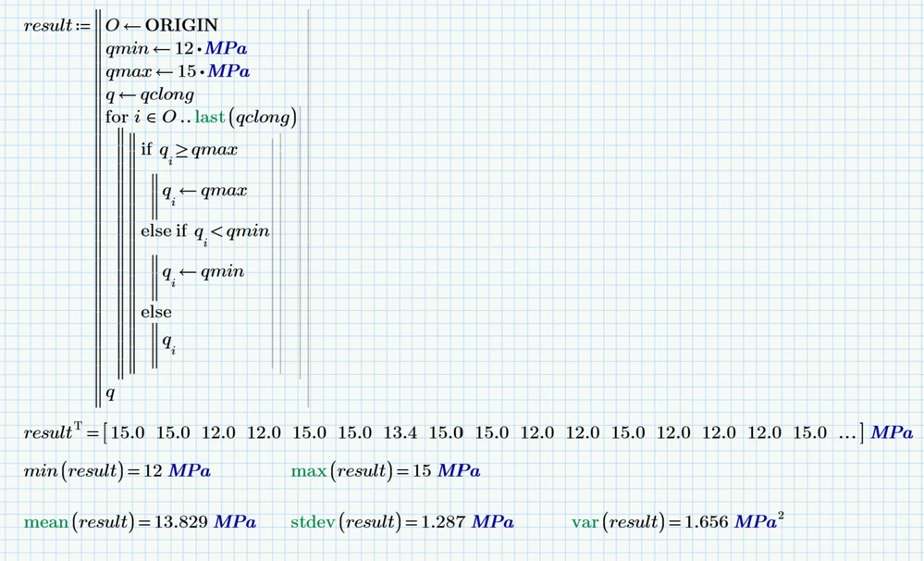Viewport: 924px width, 561px height.
Task: Select the 'O ← ORIGIN' program line
Action: tap(162, 25)
